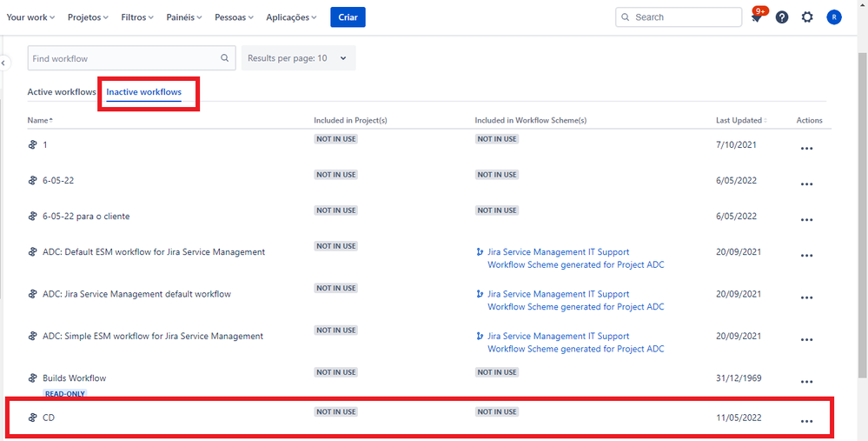The width and height of the screenshot is (868, 441).
Task: Open actions menu for CD workflow
Action: pyautogui.click(x=806, y=421)
